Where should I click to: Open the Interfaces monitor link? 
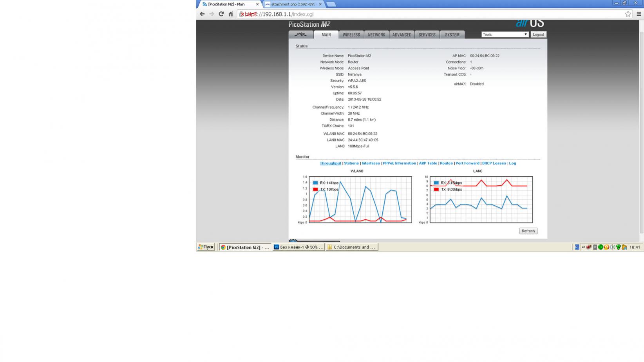click(371, 163)
